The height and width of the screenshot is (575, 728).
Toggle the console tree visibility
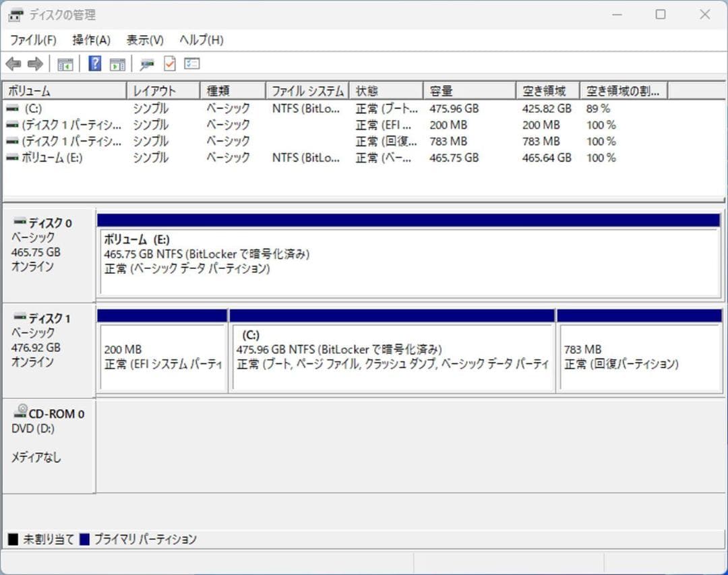pyautogui.click(x=65, y=63)
